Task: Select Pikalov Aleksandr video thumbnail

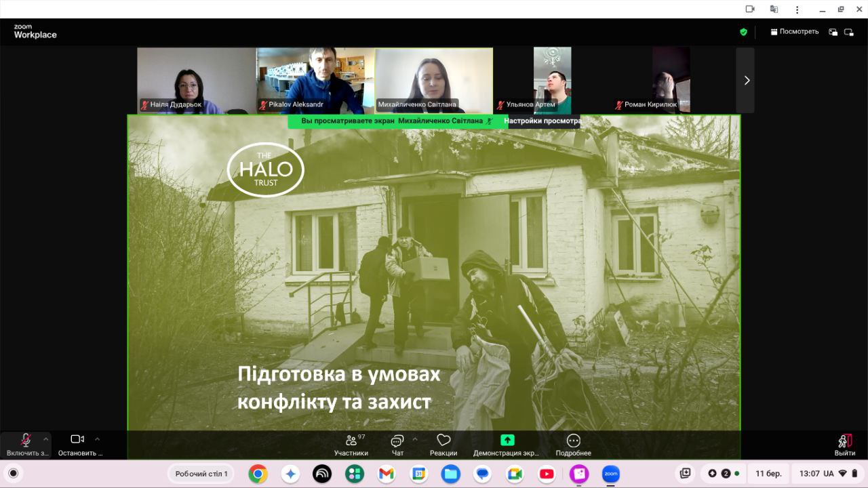Action: 315,80
